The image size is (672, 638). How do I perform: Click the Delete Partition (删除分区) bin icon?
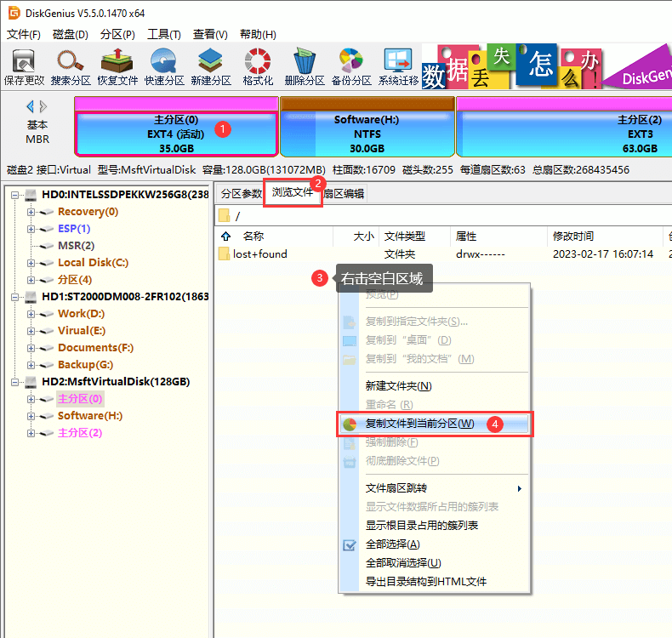point(305,60)
